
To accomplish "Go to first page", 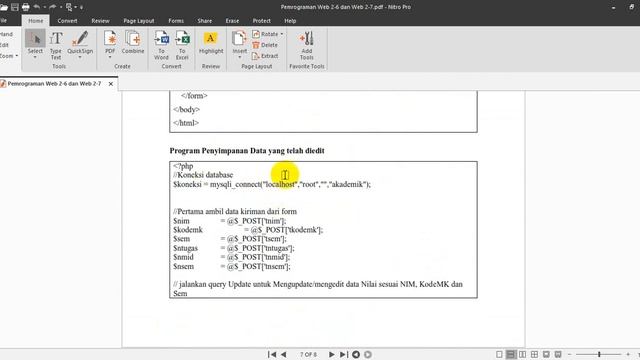I will [x=271, y=354].
